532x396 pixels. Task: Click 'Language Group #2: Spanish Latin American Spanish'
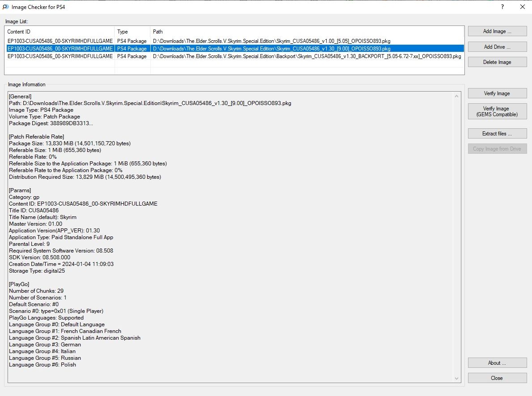point(75,338)
